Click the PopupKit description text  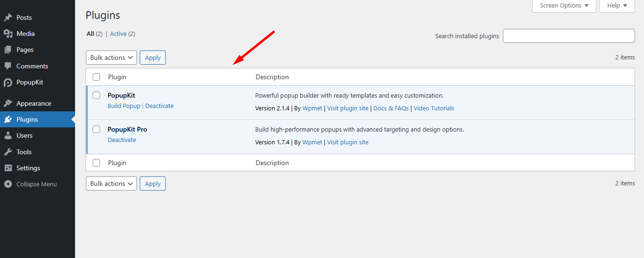(349, 95)
